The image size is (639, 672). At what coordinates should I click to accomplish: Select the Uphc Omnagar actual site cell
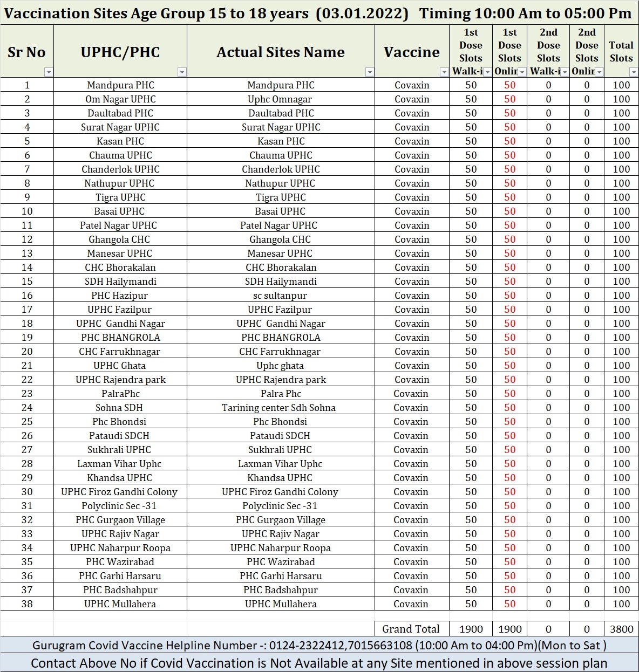click(281, 99)
